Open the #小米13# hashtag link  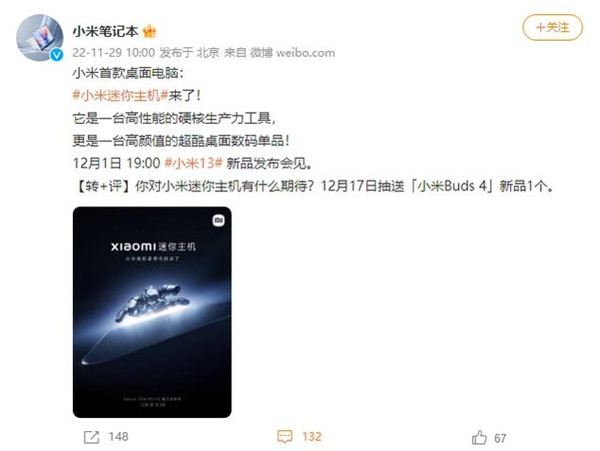[x=193, y=163]
